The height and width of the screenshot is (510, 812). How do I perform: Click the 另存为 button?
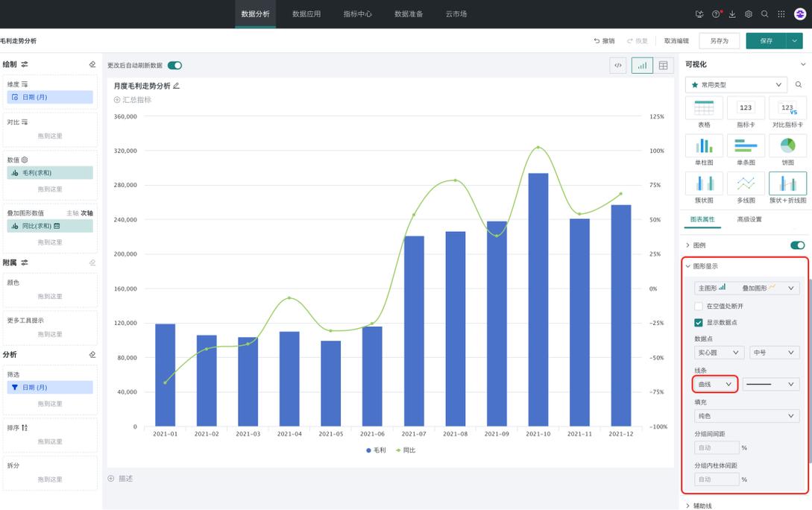(719, 41)
